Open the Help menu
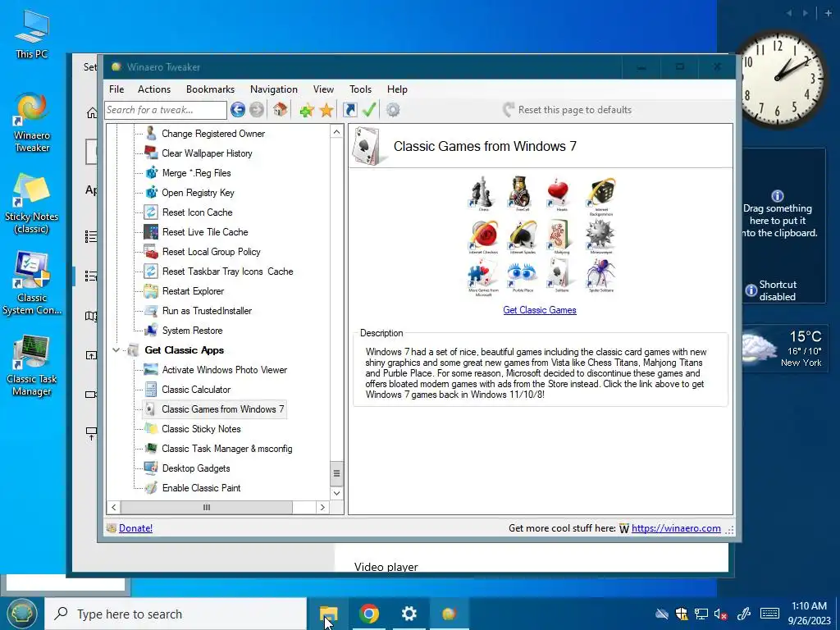The height and width of the screenshot is (630, 840). click(x=398, y=89)
